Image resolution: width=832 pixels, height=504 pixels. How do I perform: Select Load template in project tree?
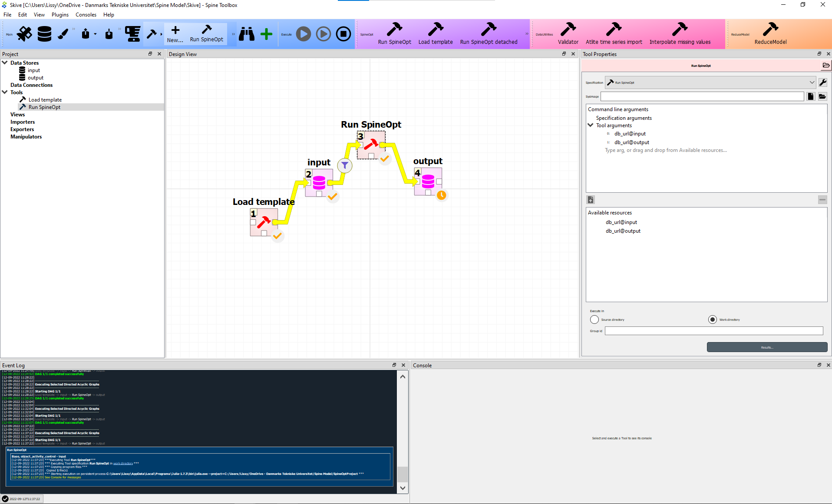click(x=45, y=100)
